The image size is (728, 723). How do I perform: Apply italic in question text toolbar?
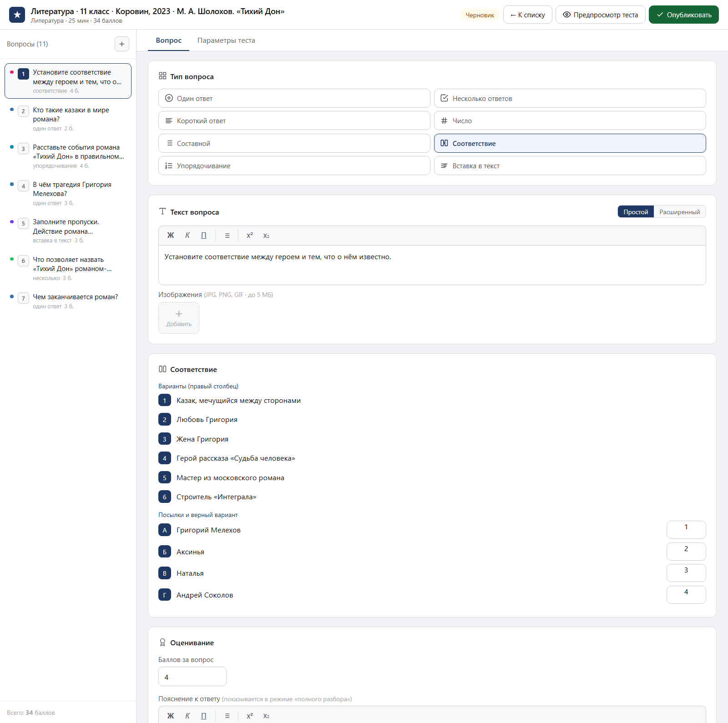(187, 236)
